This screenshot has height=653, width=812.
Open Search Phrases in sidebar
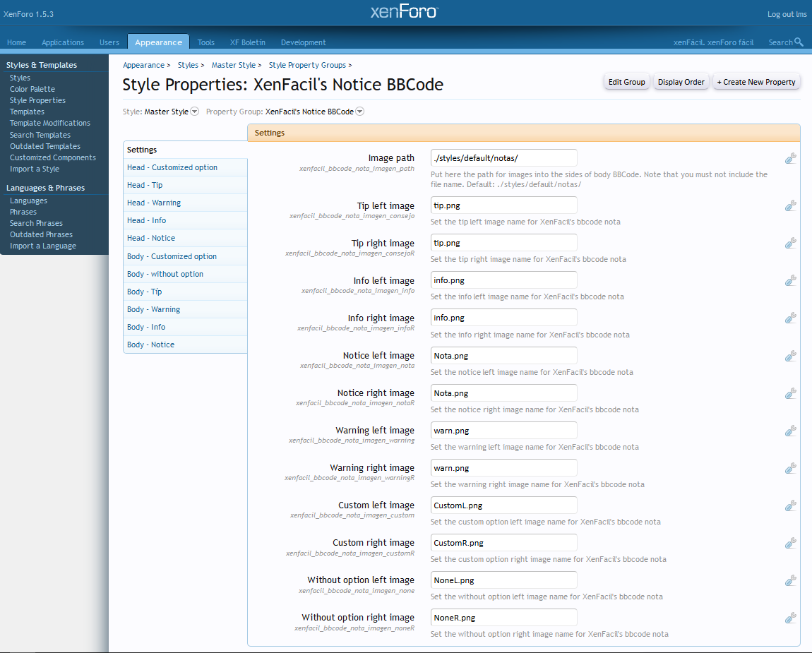tap(36, 223)
